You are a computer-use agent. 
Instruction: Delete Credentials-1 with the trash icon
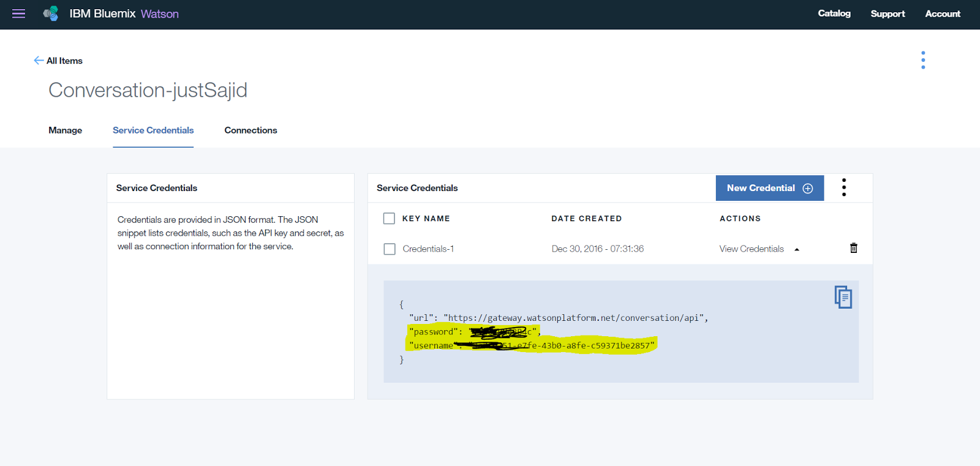pos(854,248)
